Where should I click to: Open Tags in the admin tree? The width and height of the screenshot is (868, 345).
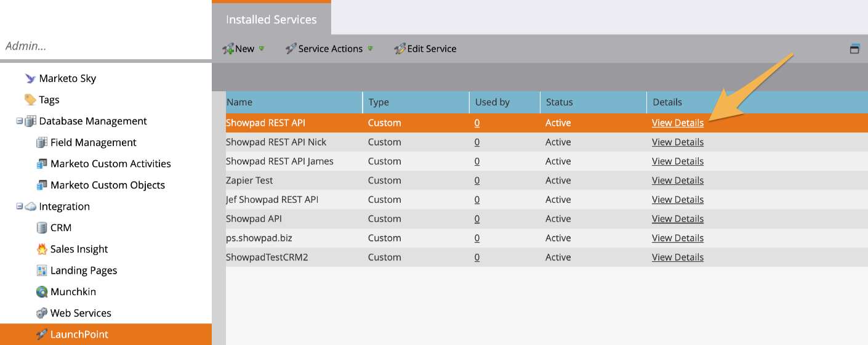click(49, 100)
